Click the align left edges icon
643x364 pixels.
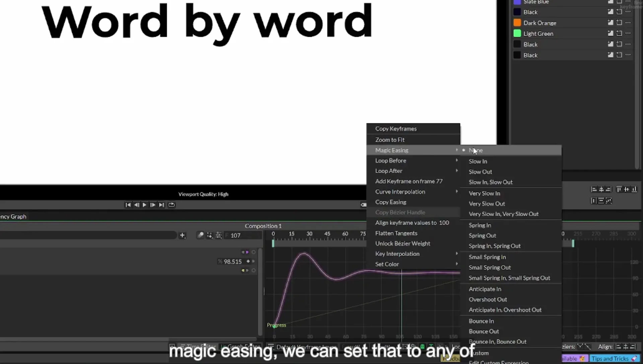coord(594,190)
